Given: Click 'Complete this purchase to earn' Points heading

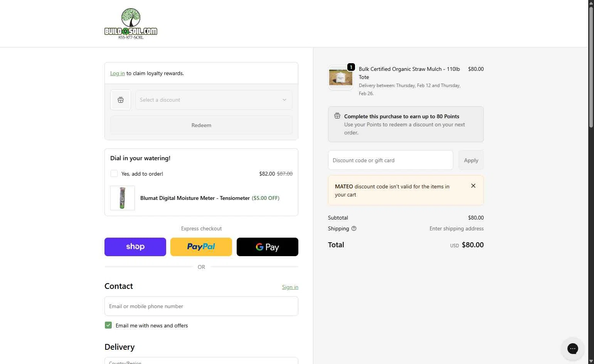Looking at the screenshot, I should tap(402, 116).
